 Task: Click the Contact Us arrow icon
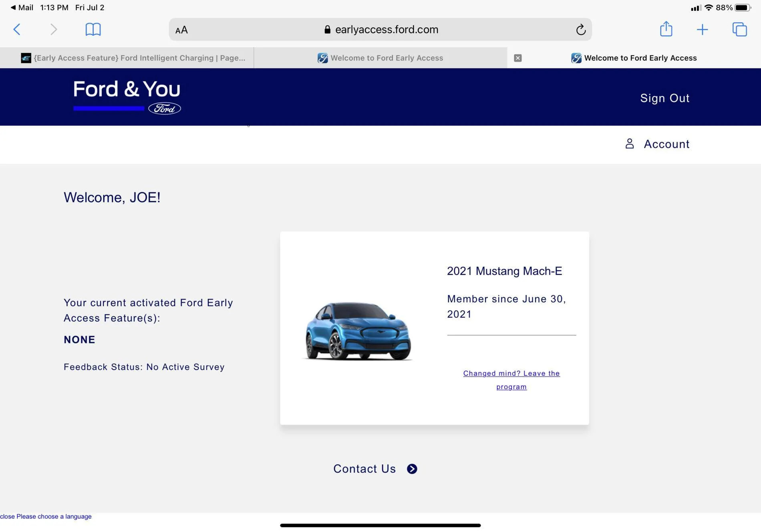pyautogui.click(x=412, y=469)
